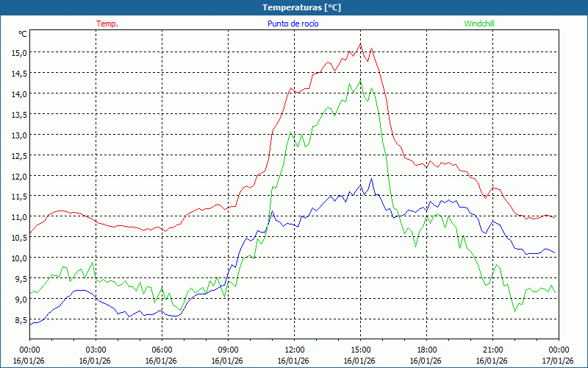This screenshot has width=588, height=368.
Task: Click the 13,5 y-axis value
Action: [x=18, y=115]
